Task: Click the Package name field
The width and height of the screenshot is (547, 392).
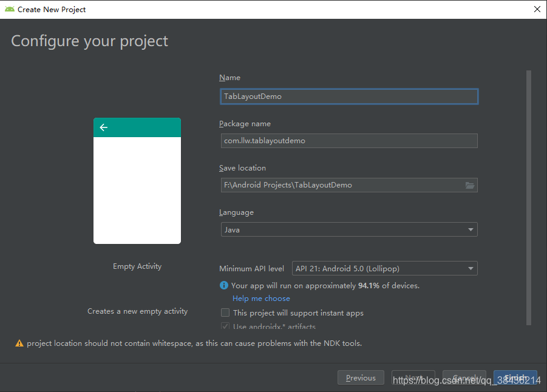Action: [x=349, y=140]
